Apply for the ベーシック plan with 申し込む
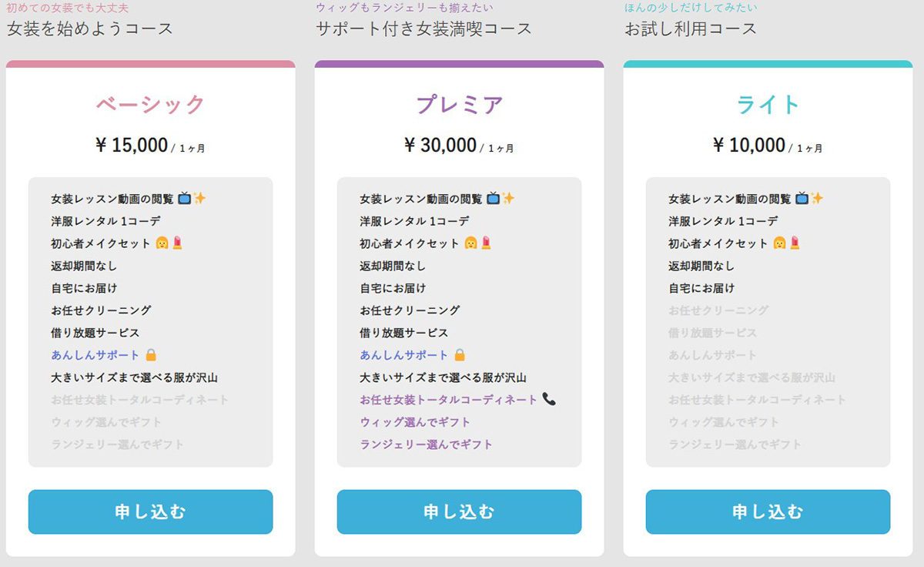Viewport: 924px width, 567px height. tap(151, 512)
